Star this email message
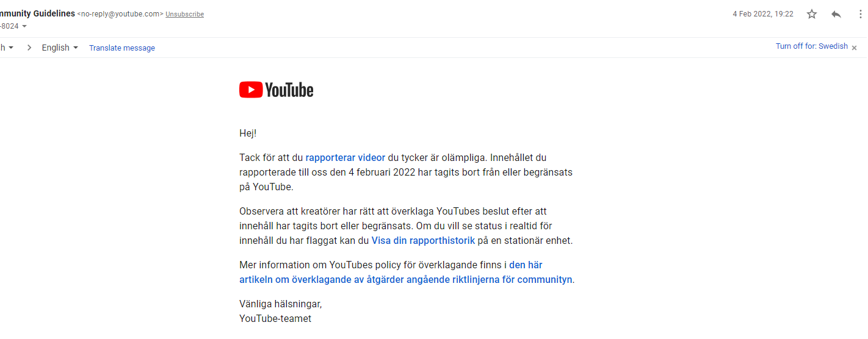Viewport: 868px width, 339px height. click(812, 14)
